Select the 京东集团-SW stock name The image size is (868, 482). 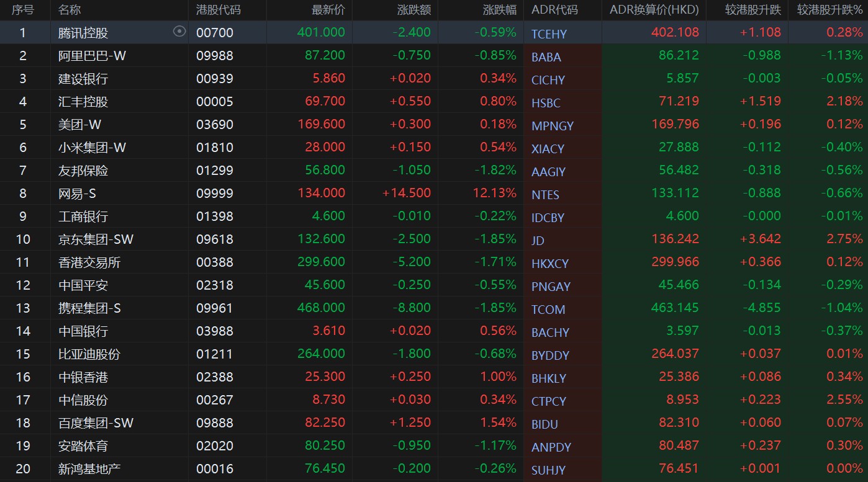pos(96,239)
